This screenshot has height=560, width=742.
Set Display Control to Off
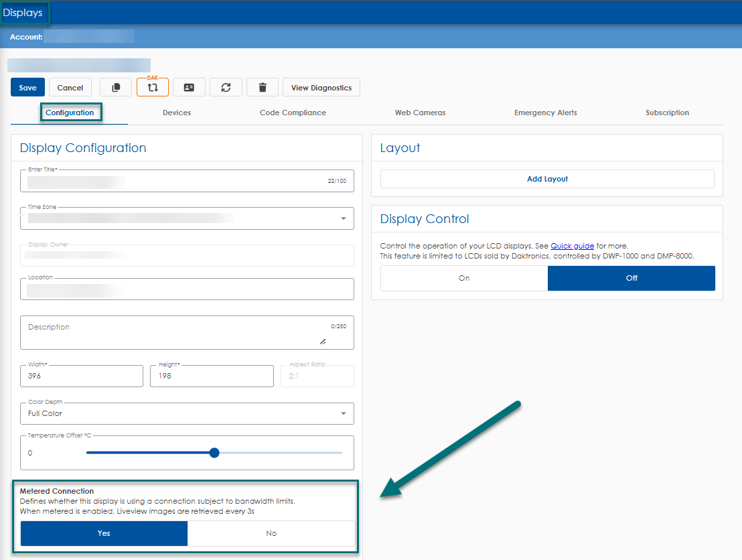click(x=631, y=278)
